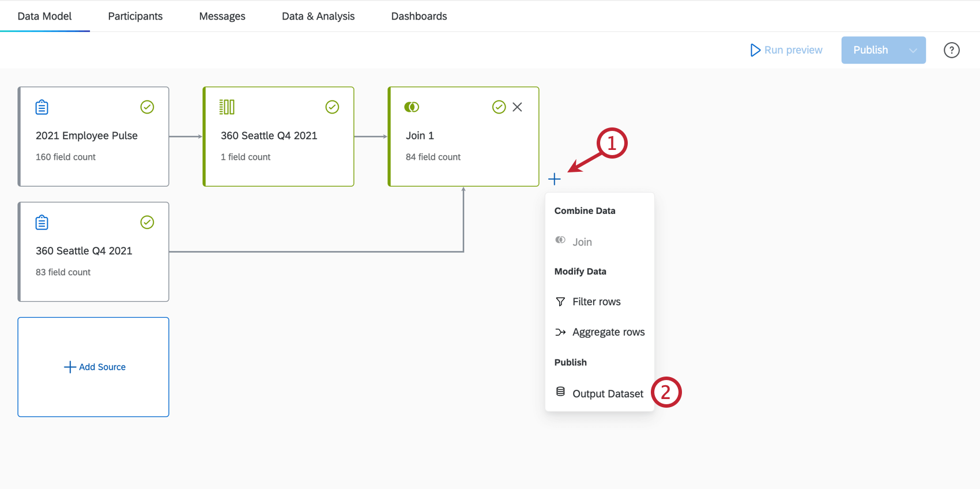Viewport: 980px width, 489px height.
Task: Select Filter rows from the menu
Action: [600, 302]
